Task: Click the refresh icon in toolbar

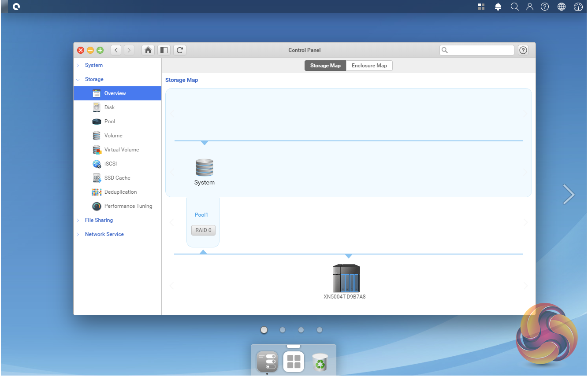Action: coord(180,50)
